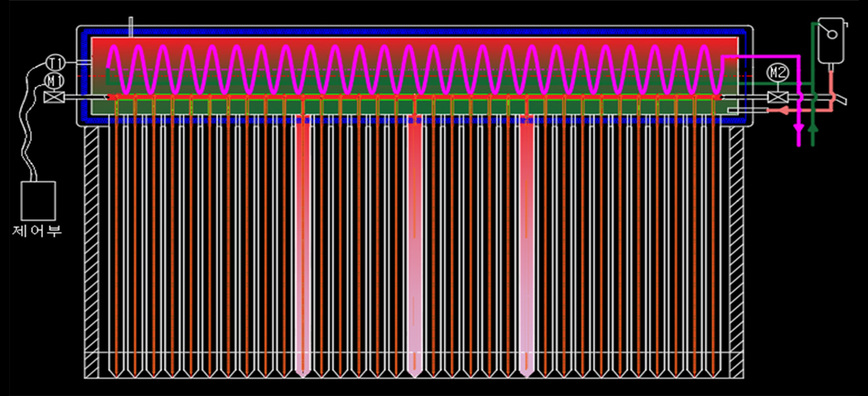The image size is (868, 396).
Task: Click the control unit box above 제어부
Action: pos(38,199)
